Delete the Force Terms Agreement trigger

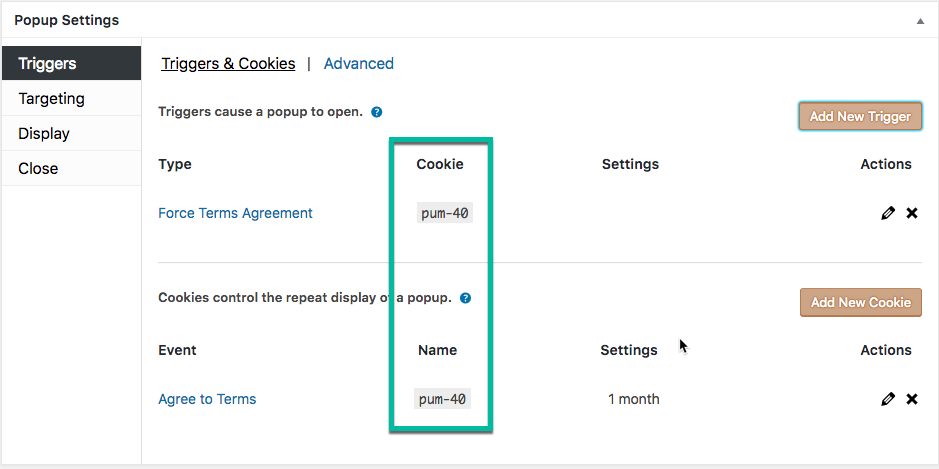click(x=911, y=213)
